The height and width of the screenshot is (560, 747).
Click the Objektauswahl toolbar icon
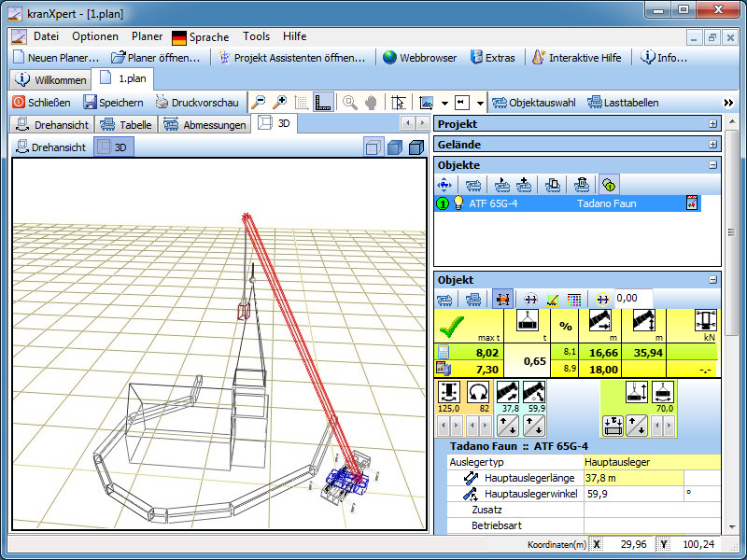tap(533, 103)
